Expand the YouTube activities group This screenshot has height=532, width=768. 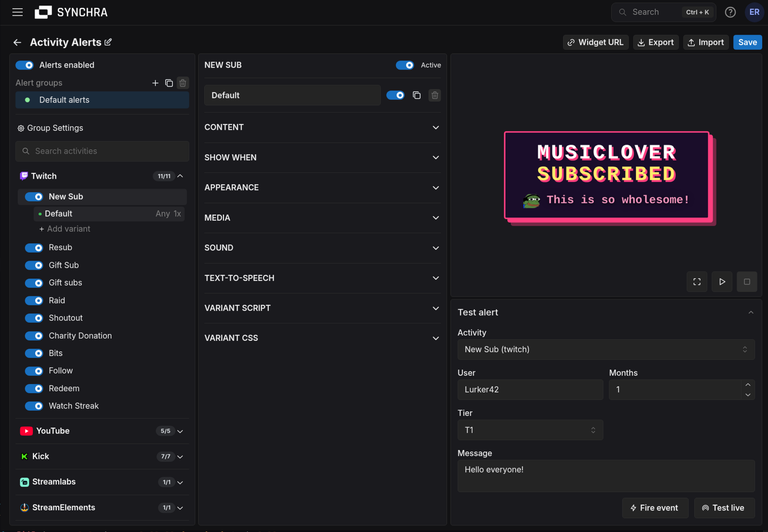click(x=180, y=431)
